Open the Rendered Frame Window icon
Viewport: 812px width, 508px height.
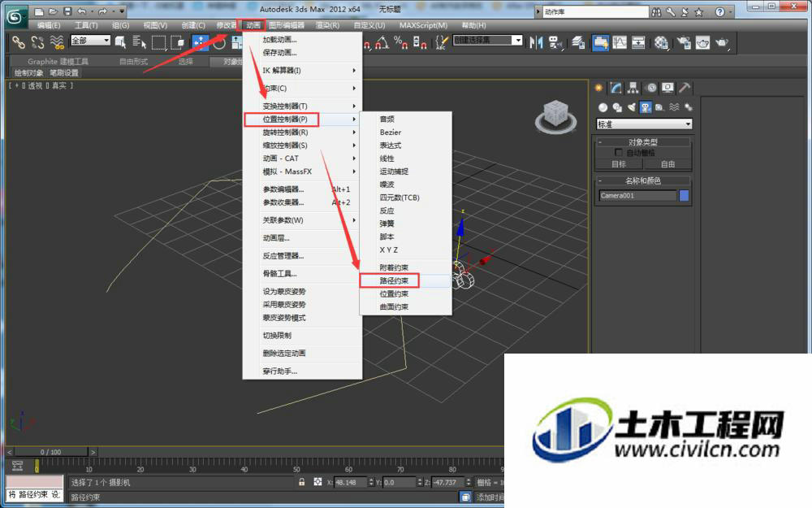[702, 42]
